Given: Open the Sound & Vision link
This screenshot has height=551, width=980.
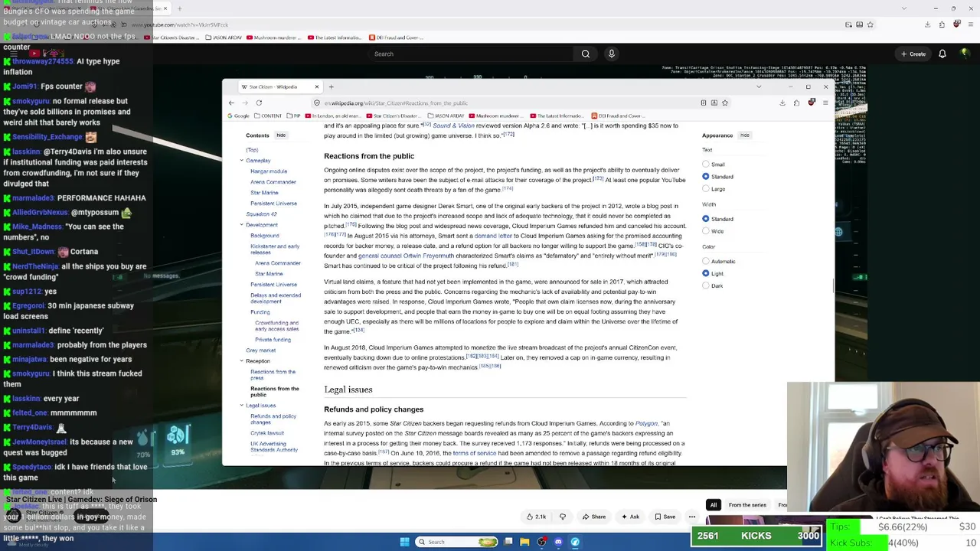Looking at the screenshot, I should [454, 126].
